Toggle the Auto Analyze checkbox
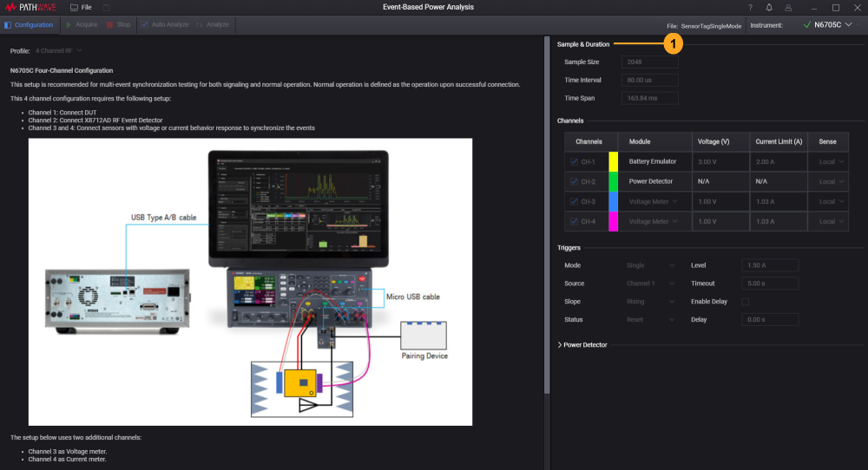The height and width of the screenshot is (470, 868). coord(144,25)
